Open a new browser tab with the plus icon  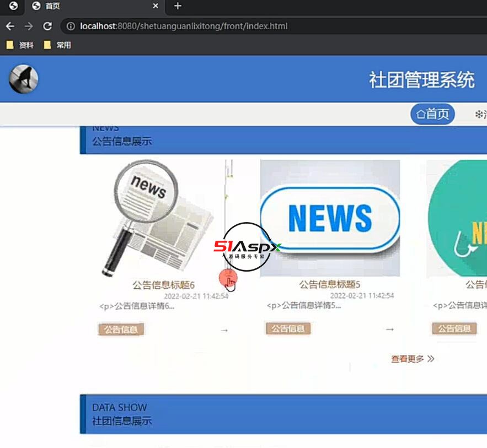coord(178,6)
